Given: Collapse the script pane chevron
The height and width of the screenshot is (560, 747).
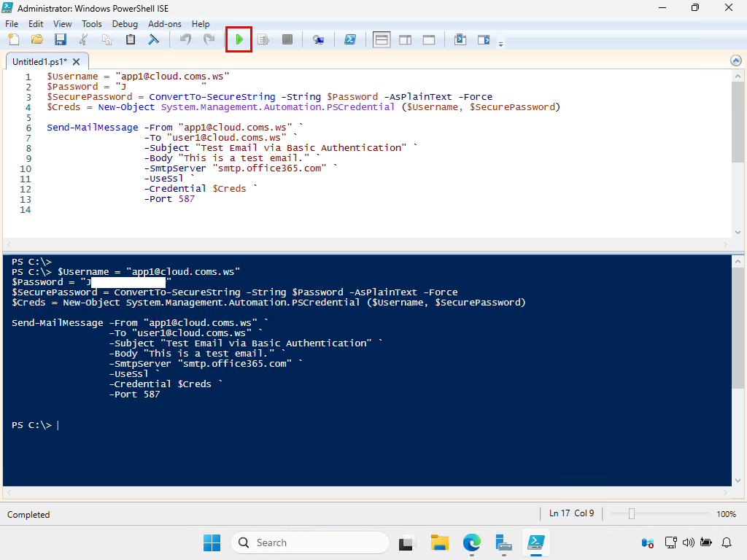Looking at the screenshot, I should (x=735, y=61).
